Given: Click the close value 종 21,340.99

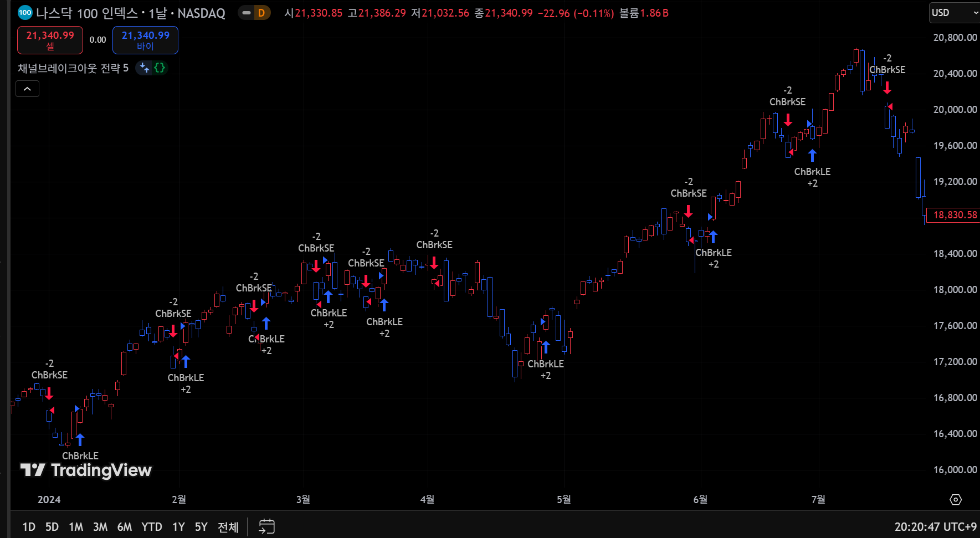Looking at the screenshot, I should (504, 13).
